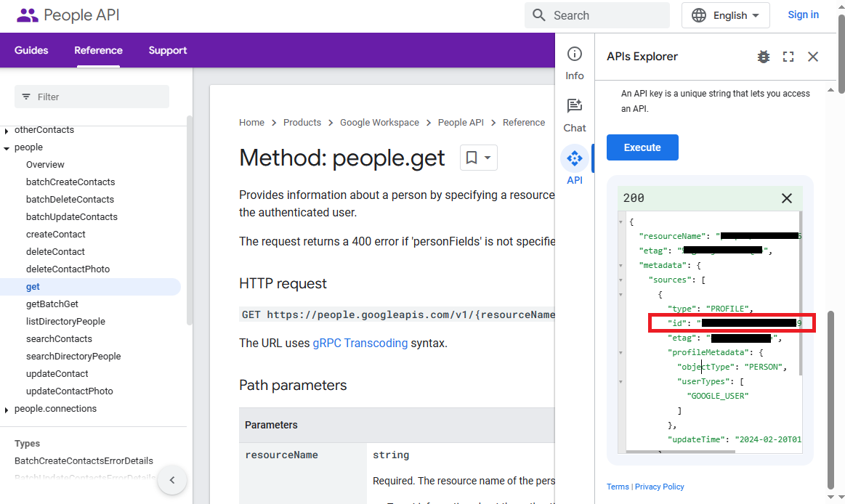Open searchDirectoryPeople in the sidebar
This screenshot has height=504, width=845.
[73, 357]
